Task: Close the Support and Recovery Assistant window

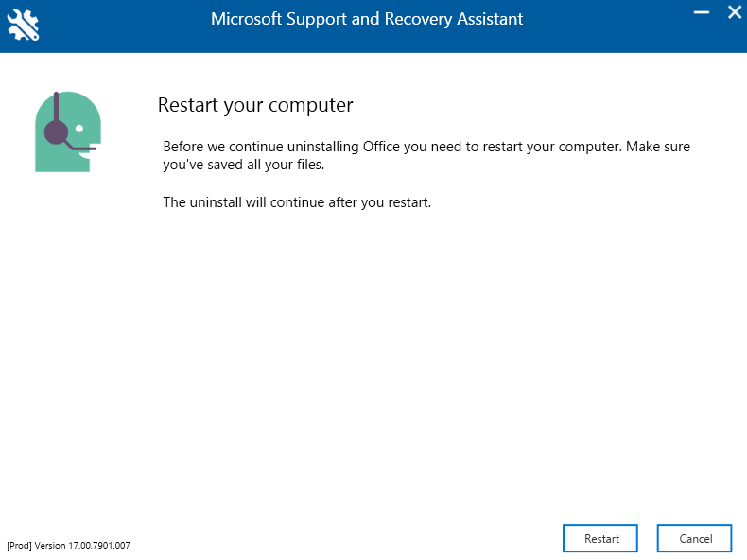Action: pos(735,12)
